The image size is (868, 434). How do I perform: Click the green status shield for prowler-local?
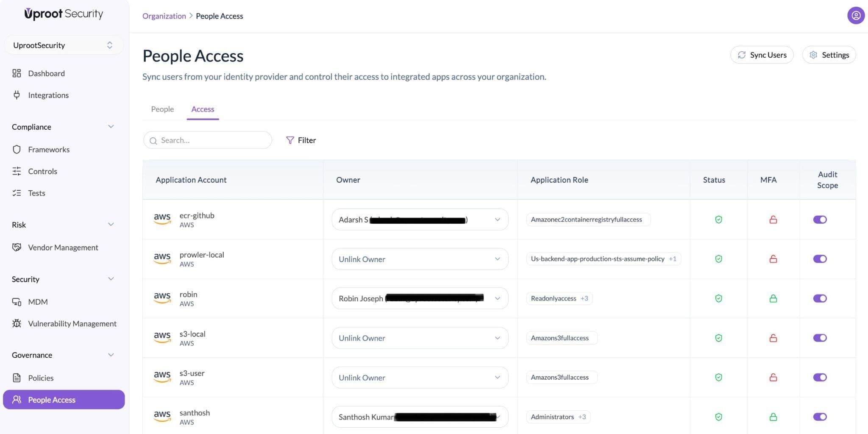click(718, 259)
